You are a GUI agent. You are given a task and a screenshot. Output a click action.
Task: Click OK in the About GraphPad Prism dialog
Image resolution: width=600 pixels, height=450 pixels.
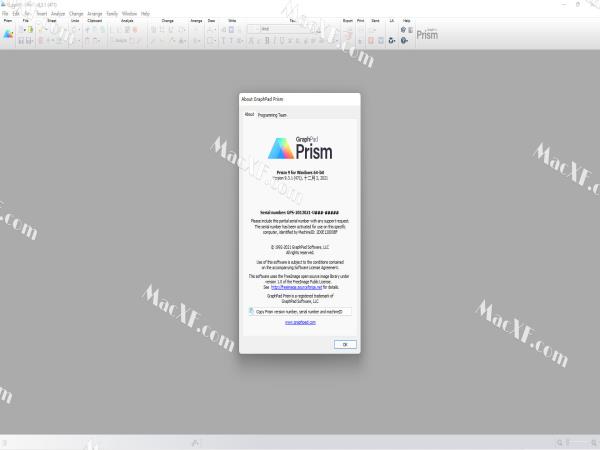345,344
